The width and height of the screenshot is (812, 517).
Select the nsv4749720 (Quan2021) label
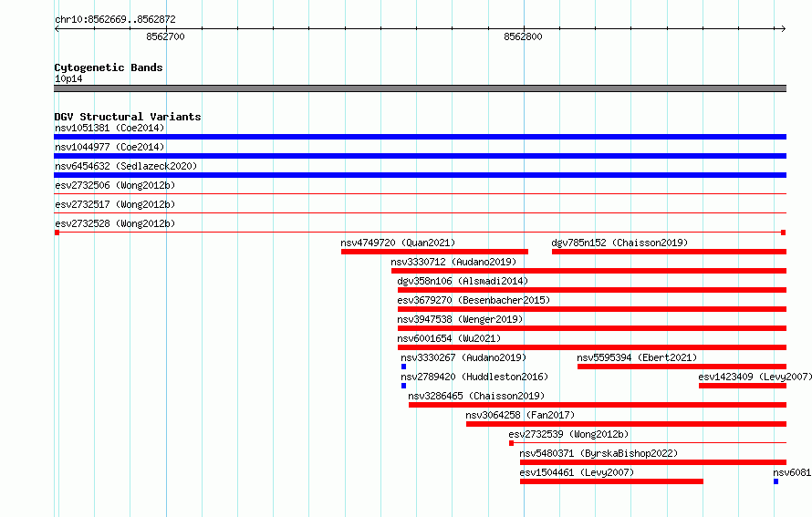398,243
